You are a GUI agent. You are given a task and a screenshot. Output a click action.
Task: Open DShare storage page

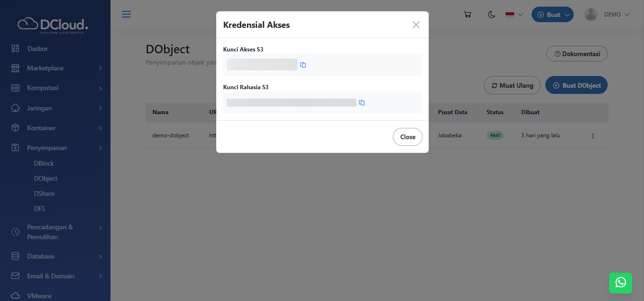click(44, 193)
